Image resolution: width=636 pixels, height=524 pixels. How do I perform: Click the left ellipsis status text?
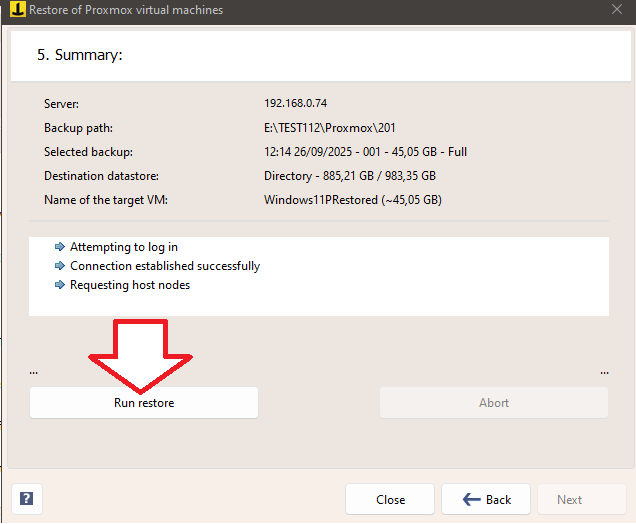click(34, 371)
